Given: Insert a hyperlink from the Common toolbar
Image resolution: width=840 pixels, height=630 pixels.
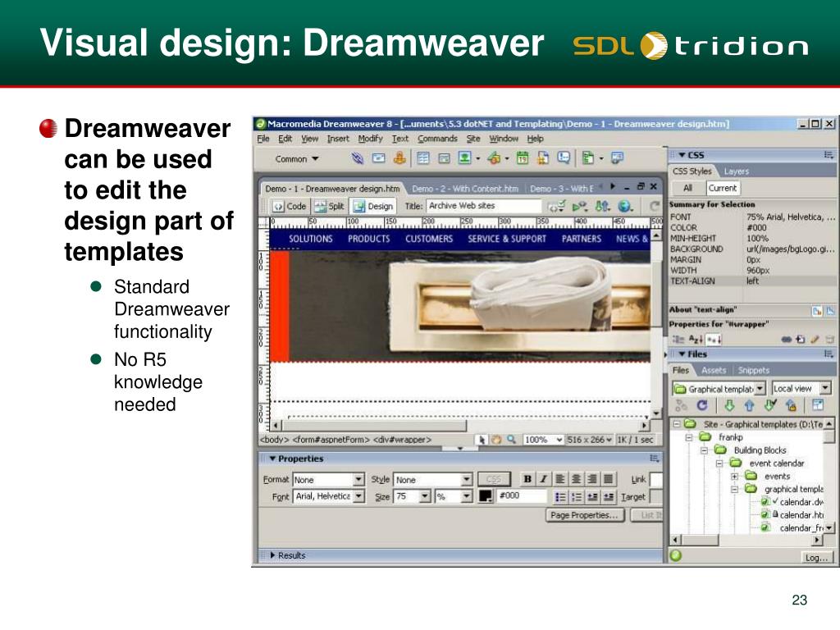Looking at the screenshot, I should point(357,158).
